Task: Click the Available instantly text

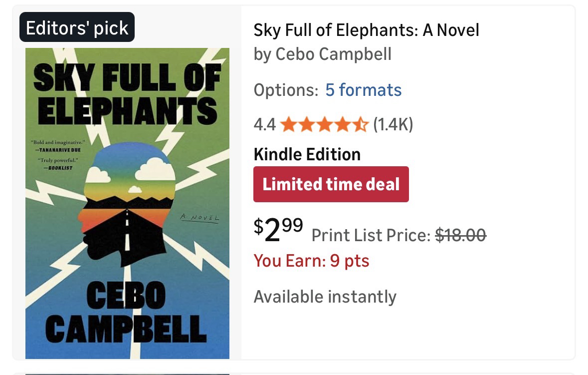Action: click(x=325, y=297)
